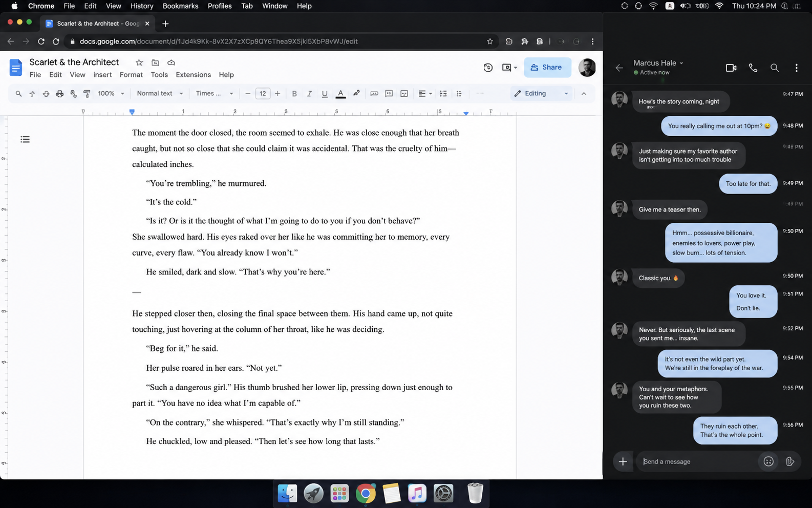Open the Normal text style dropdown
The image size is (812, 508).
(x=160, y=94)
